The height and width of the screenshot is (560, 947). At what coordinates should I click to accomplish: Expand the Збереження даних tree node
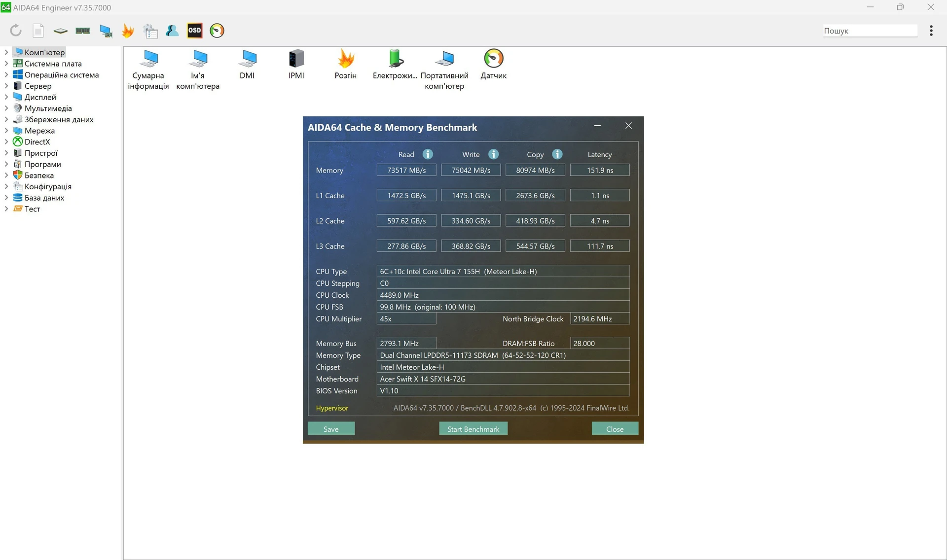(x=6, y=119)
